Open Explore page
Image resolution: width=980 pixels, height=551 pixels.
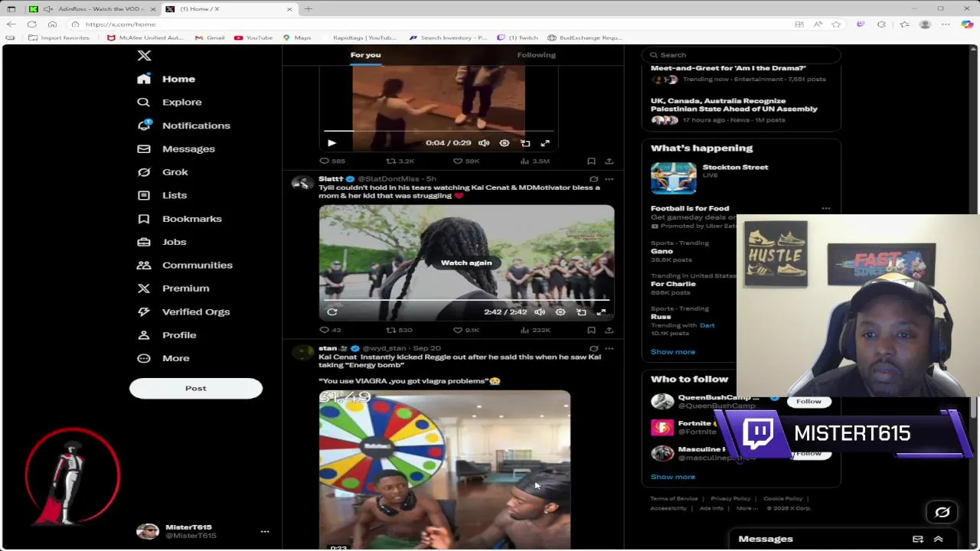pyautogui.click(x=169, y=102)
